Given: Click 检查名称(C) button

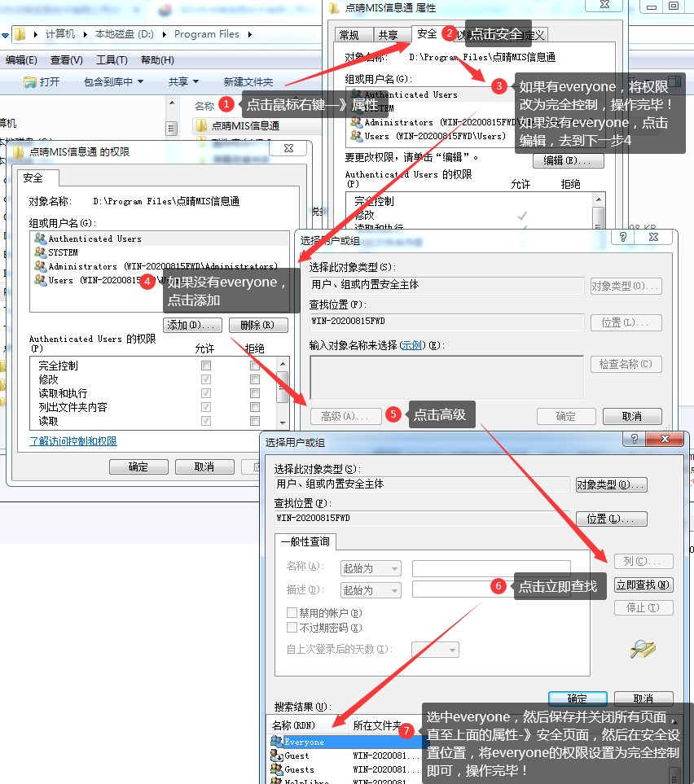Looking at the screenshot, I should 626,364.
